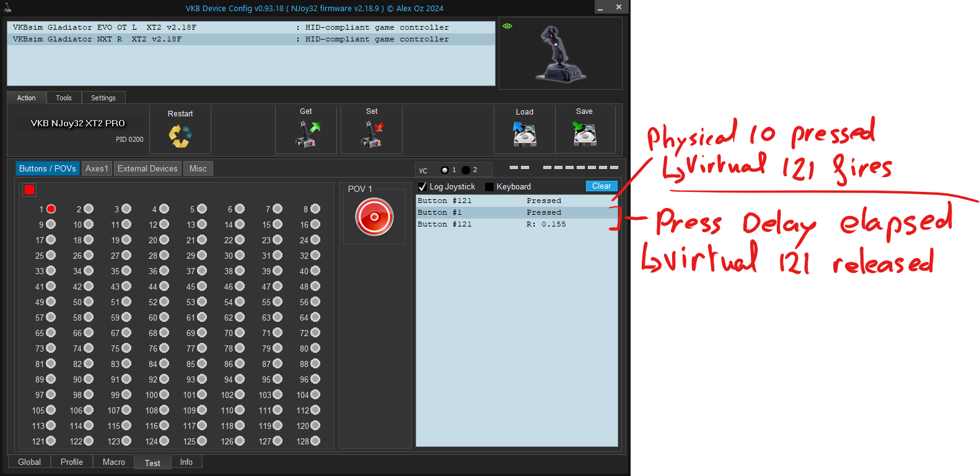Click button 8 indicator
Image resolution: width=980 pixels, height=476 pixels.
315,209
